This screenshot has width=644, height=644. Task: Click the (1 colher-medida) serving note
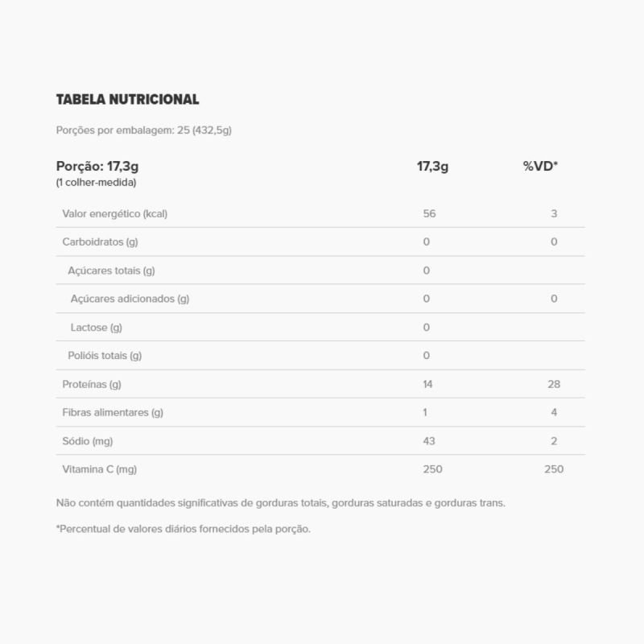[x=96, y=183]
